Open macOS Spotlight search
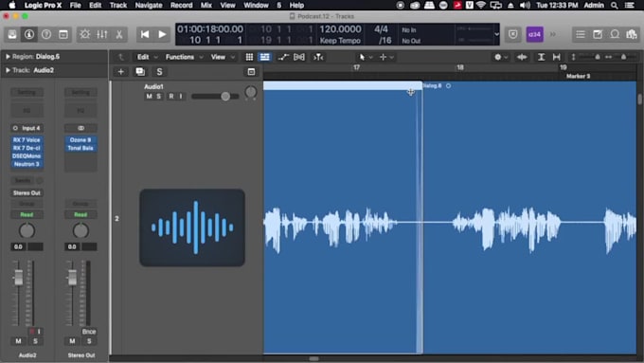 614,6
